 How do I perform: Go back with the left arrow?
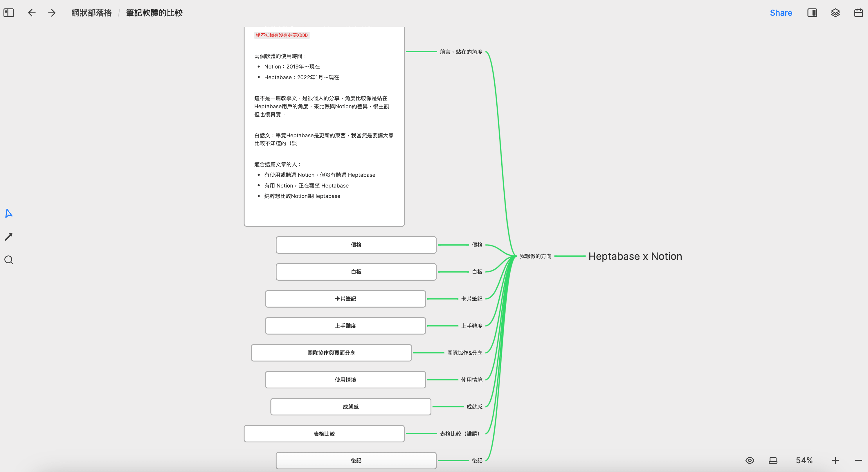pos(32,13)
